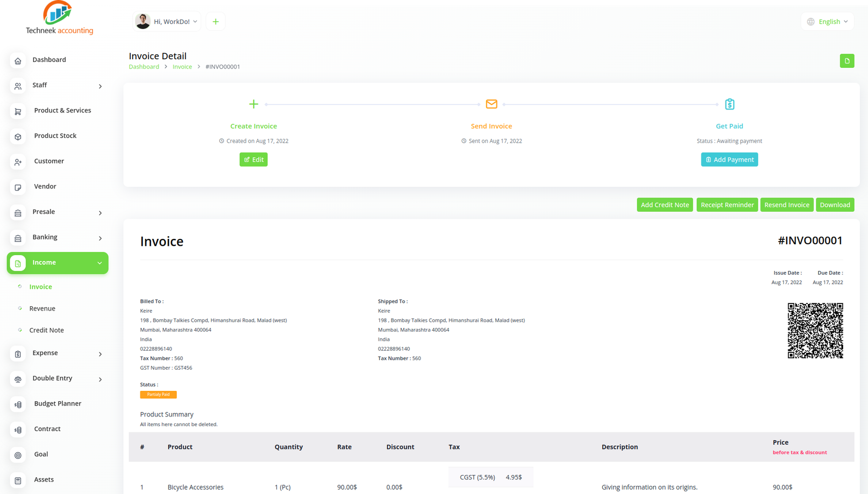Open the Hi, WorkDo! user menu
This screenshot has height=494, width=868.
coord(167,22)
